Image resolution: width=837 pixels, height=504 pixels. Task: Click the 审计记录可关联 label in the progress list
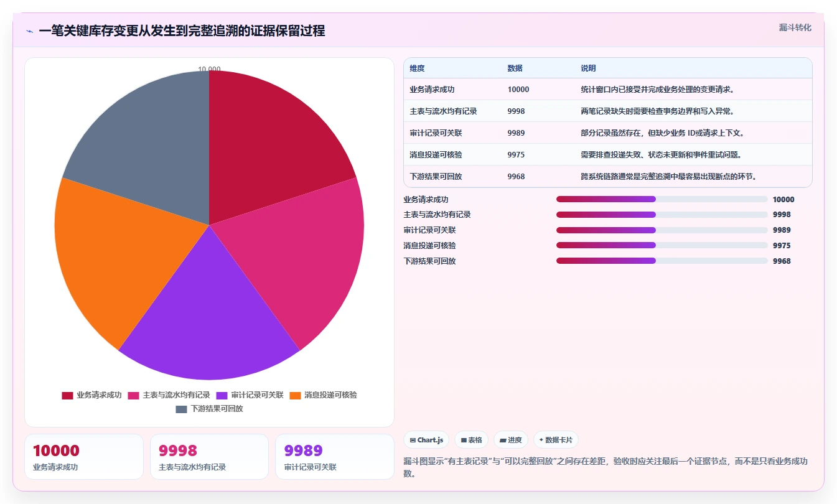[429, 230]
